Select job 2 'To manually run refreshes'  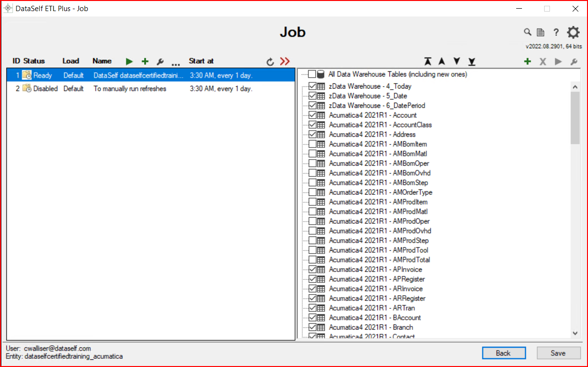pyautogui.click(x=130, y=89)
